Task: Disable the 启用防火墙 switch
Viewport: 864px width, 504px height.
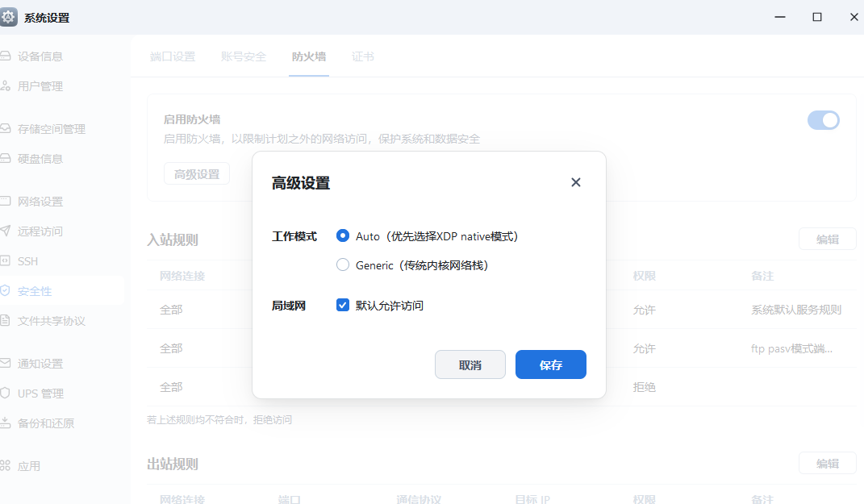Action: [823, 119]
